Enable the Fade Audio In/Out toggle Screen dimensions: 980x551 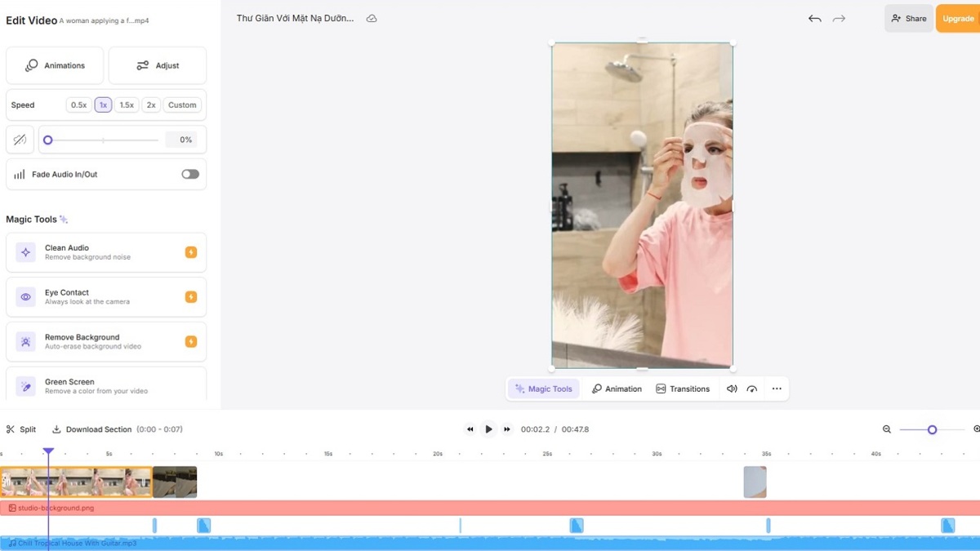pos(189,174)
